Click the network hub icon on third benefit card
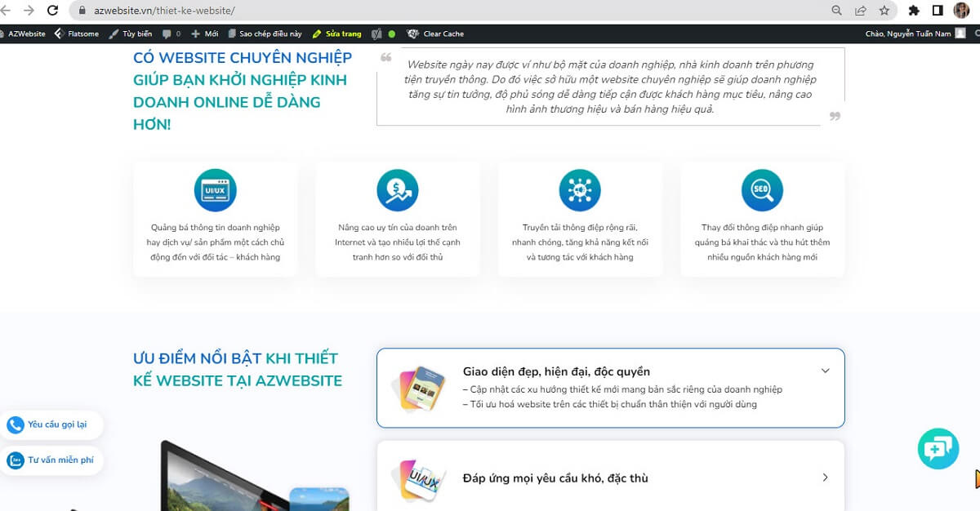This screenshot has width=980, height=511. [580, 189]
